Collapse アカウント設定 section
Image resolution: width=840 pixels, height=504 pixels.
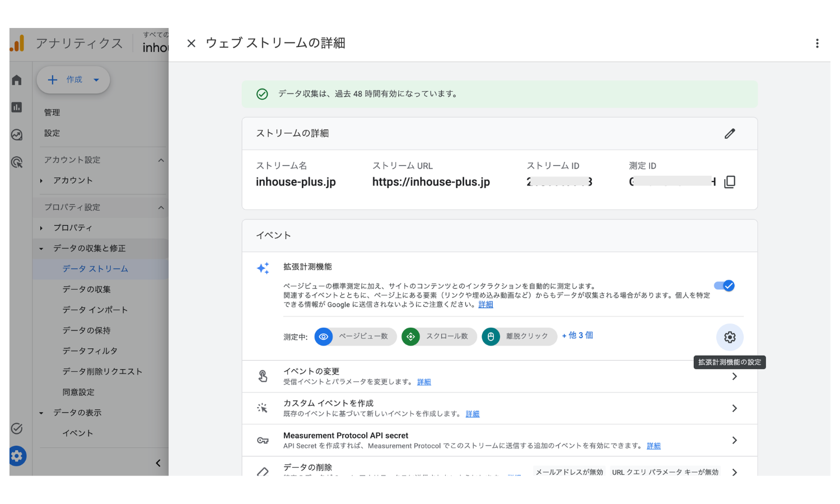161,160
